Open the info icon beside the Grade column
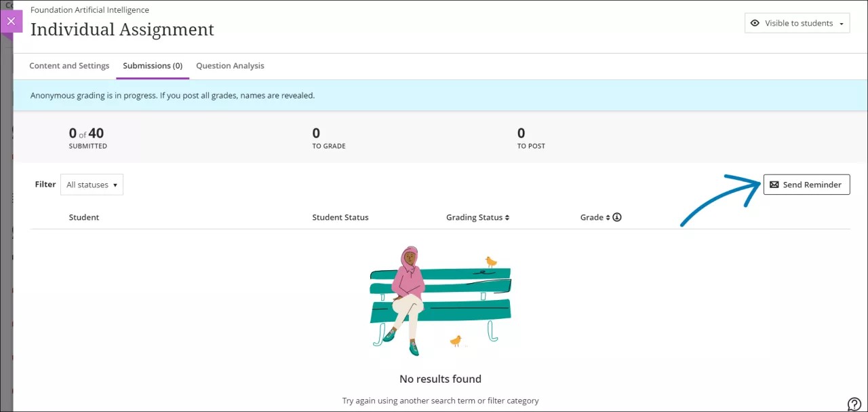 pos(616,217)
